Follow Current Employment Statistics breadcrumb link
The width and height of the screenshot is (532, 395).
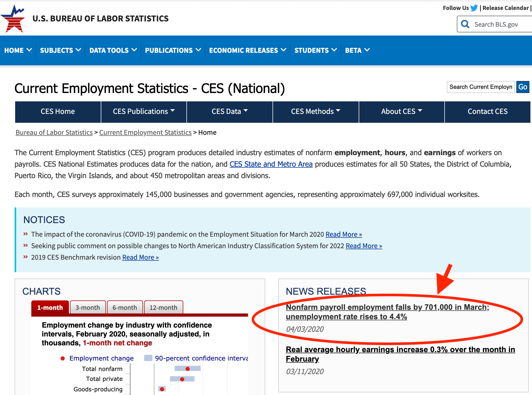[x=145, y=132]
